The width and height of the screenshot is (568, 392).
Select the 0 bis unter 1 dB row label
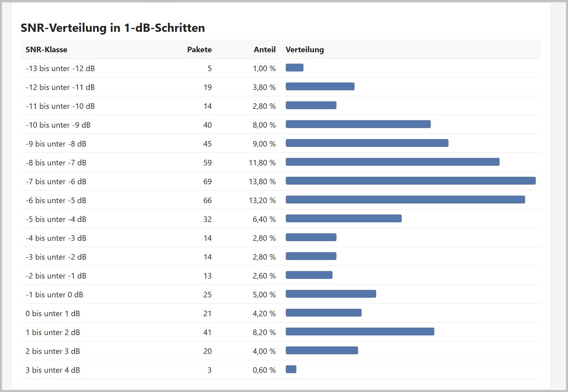[x=53, y=313]
